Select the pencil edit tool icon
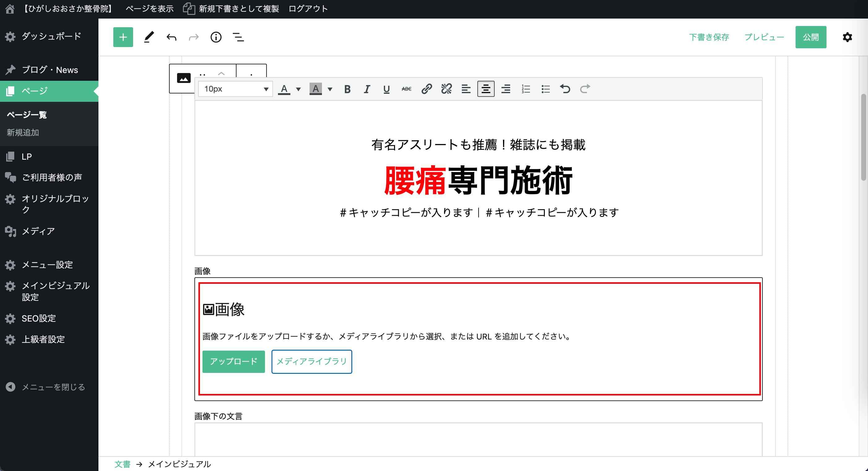This screenshot has height=471, width=868. 149,37
